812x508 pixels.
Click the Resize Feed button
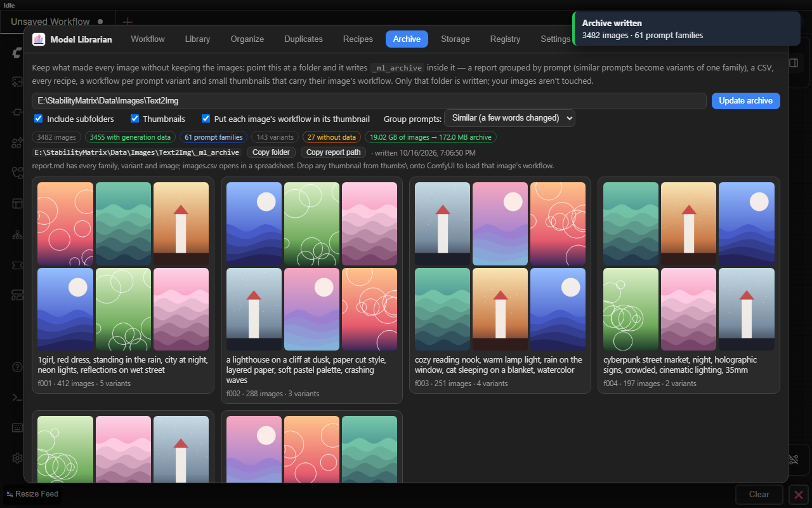[32, 494]
